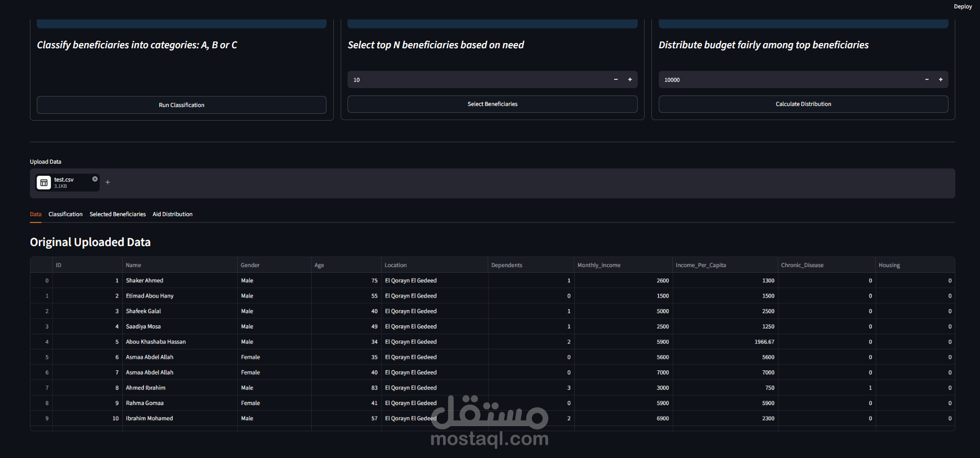Viewport: 980px width, 458px height.
Task: Click the Location cell for Shaker Ahmed
Action: [435, 280]
